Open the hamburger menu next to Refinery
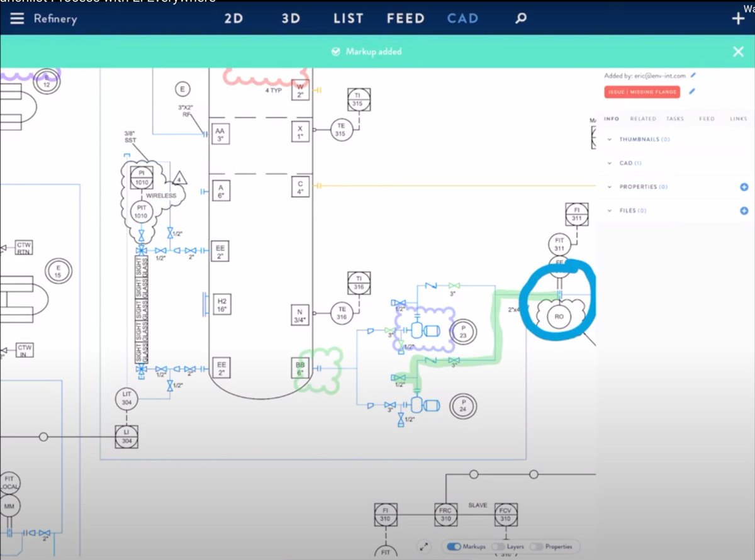755x560 pixels. tap(17, 19)
